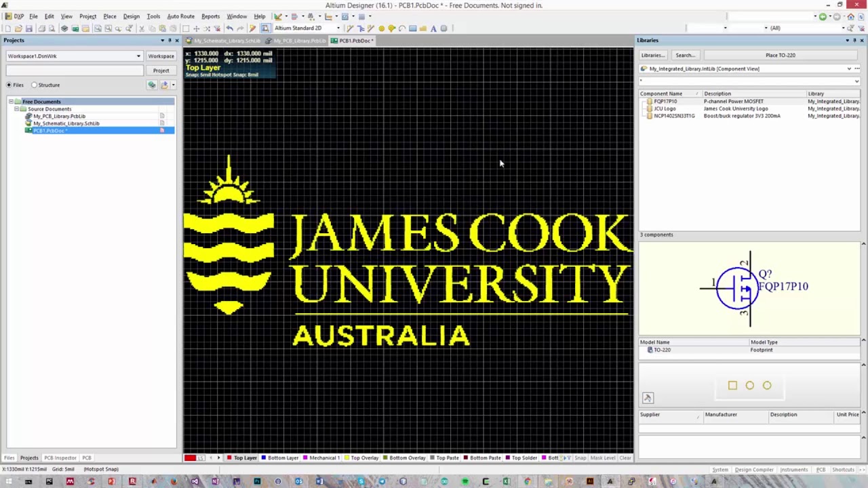Select My_Schematic_Library.SchLib in project tree
Image resolution: width=868 pixels, height=488 pixels.
66,123
